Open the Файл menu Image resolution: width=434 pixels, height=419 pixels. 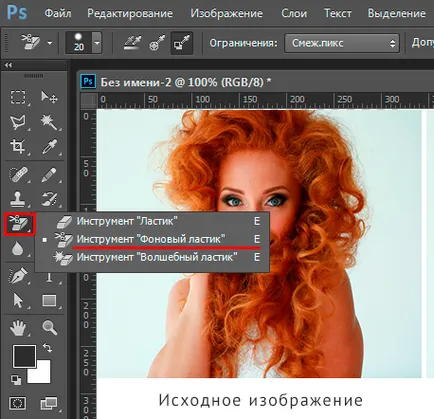(58, 13)
